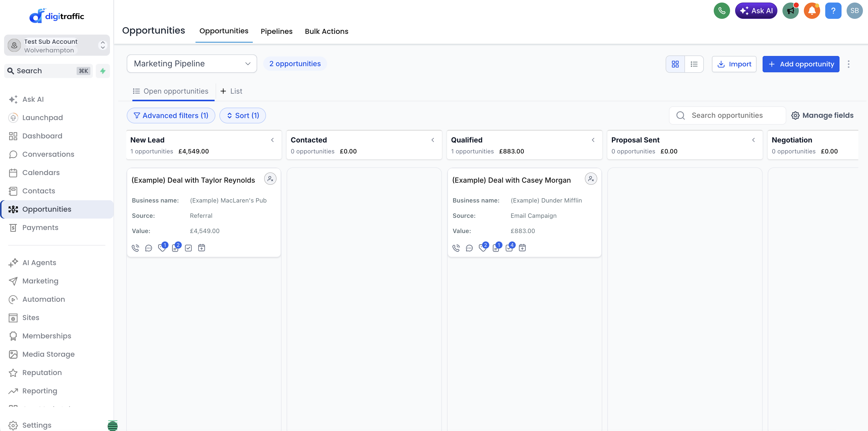The width and height of the screenshot is (868, 431).
Task: Open conversation icon on Taylor Reynolds card
Action: point(149,248)
